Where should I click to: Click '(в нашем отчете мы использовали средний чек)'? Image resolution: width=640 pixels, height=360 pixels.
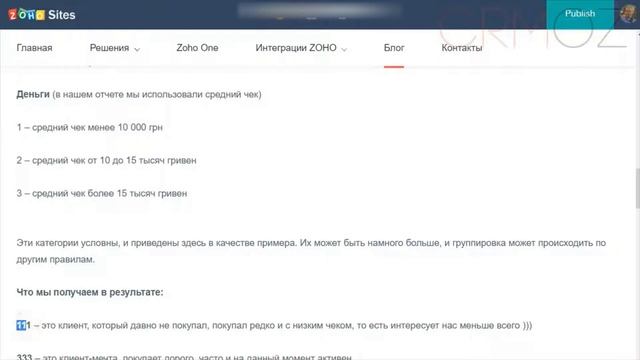pyautogui.click(x=157, y=94)
